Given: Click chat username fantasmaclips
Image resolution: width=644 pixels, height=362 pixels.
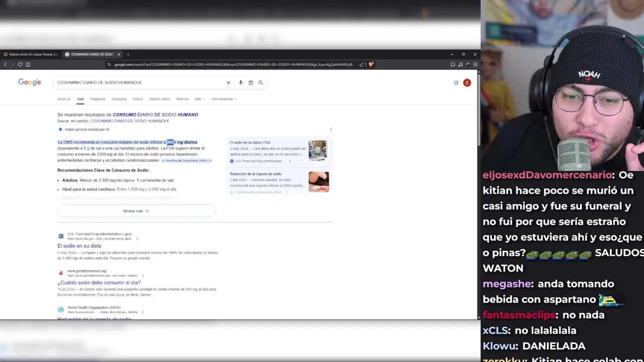Looking at the screenshot, I should tap(519, 315).
